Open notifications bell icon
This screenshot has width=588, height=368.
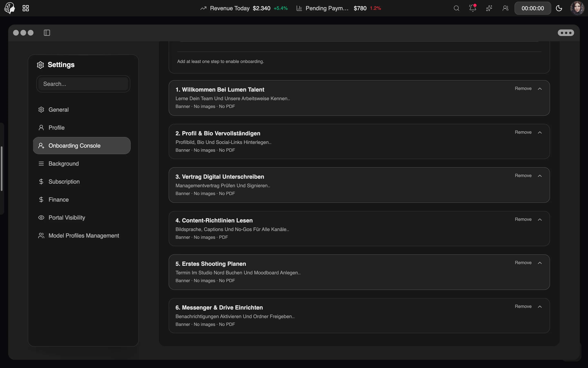coord(473,8)
